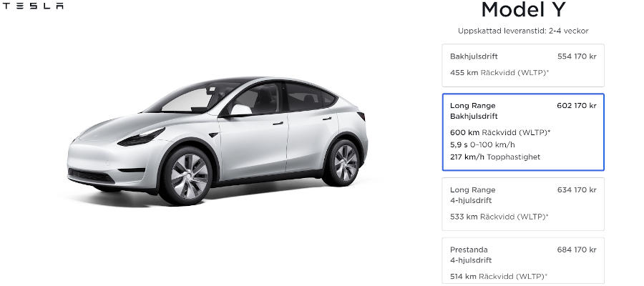This screenshot has width=644, height=286.
Task: Click the 455 km Räckvidd text
Action: tap(499, 73)
